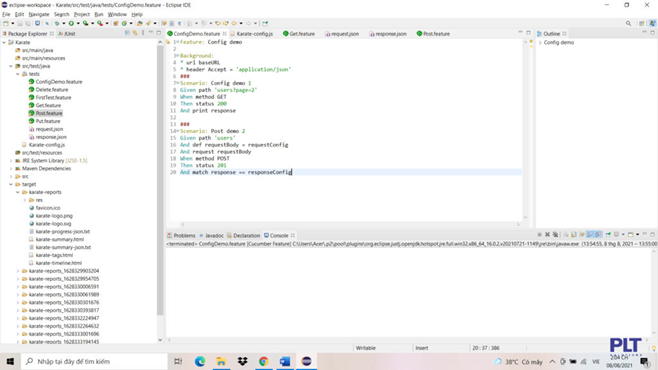Click the Coverage launch toolbar icon
The image size is (658, 370).
coord(86,23)
